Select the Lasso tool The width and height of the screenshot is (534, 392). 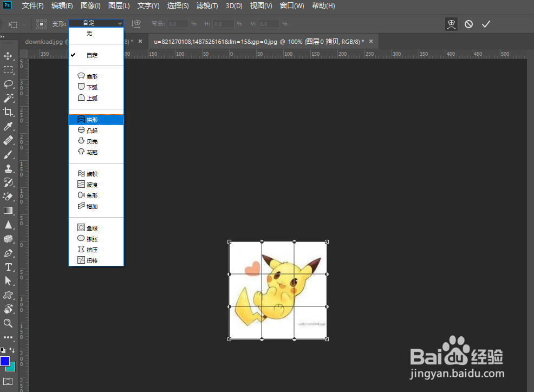coord(8,84)
